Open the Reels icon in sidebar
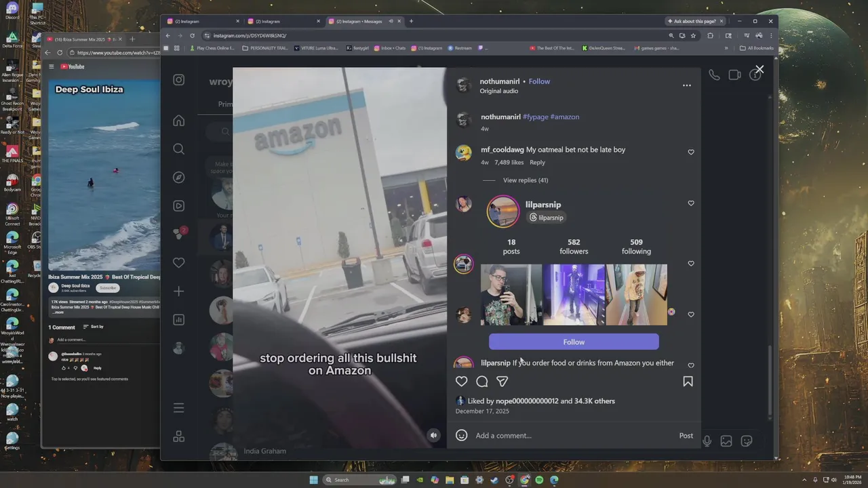This screenshot has width=868, height=488. pyautogui.click(x=178, y=206)
